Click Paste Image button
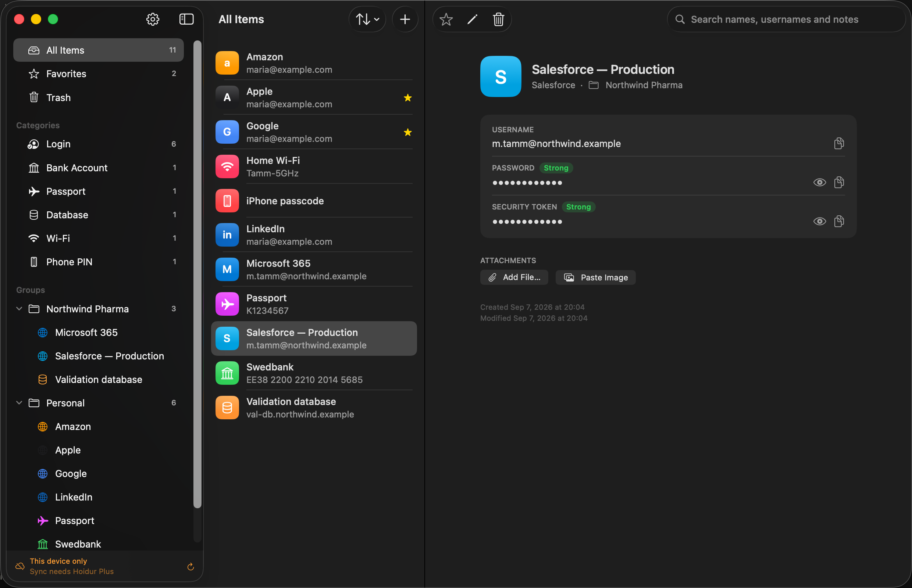Screen dimensions: 912x588 click(x=595, y=277)
